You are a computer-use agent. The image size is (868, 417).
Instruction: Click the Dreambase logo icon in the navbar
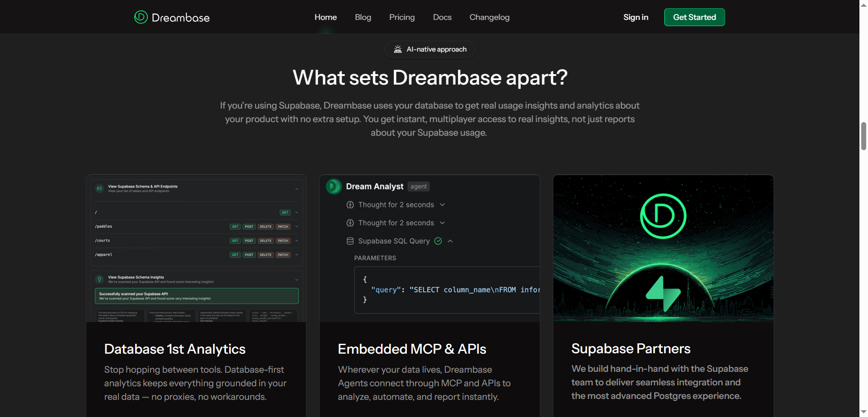coord(140,17)
